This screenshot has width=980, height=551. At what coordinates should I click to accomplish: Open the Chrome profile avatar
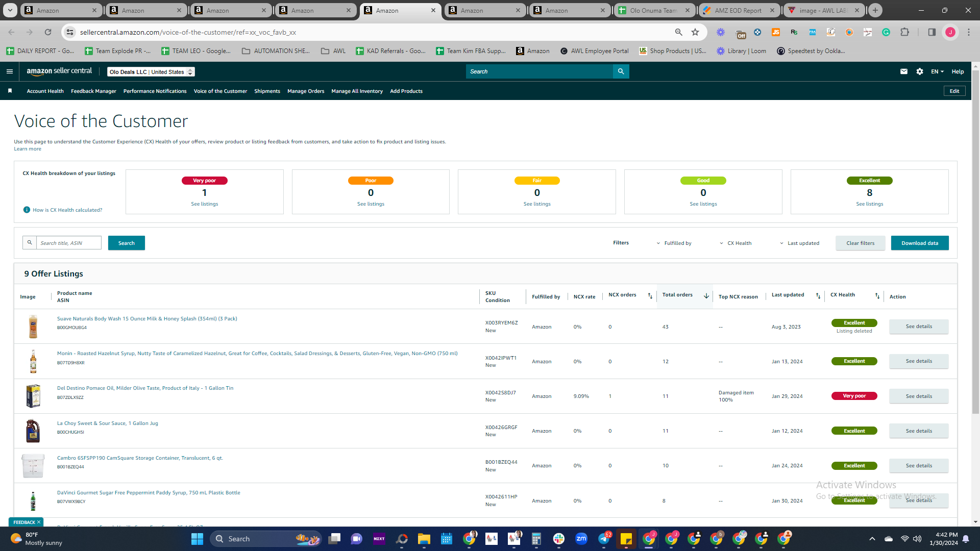pos(950,32)
